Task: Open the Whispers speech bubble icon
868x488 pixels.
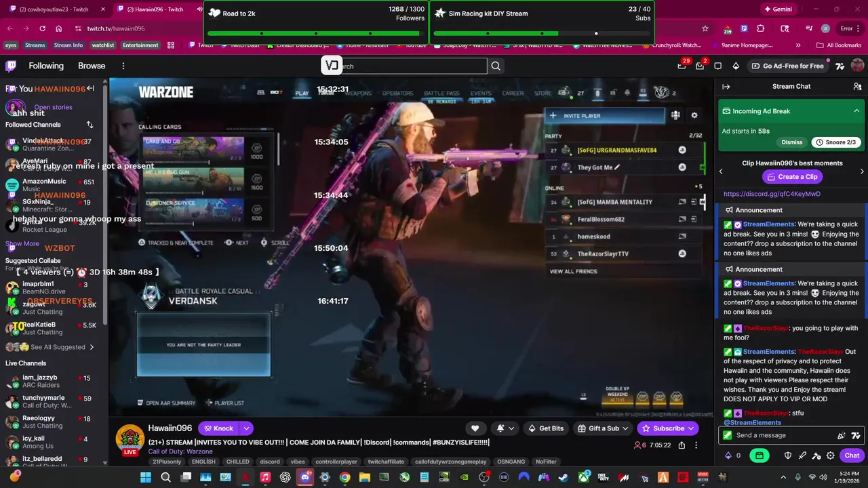Action: click(717, 66)
